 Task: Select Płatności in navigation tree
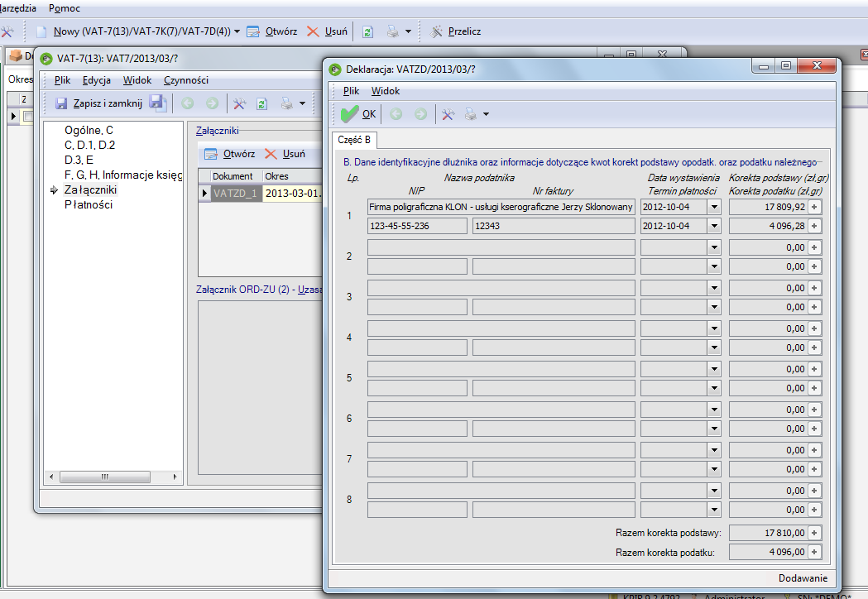(88, 205)
